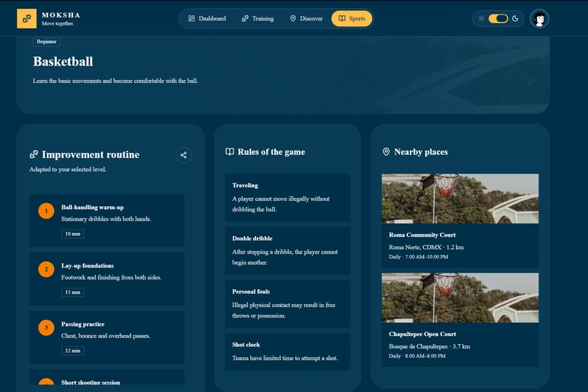588x392 pixels.
Task: Click the moon dark-mode icon
Action: pos(515,18)
